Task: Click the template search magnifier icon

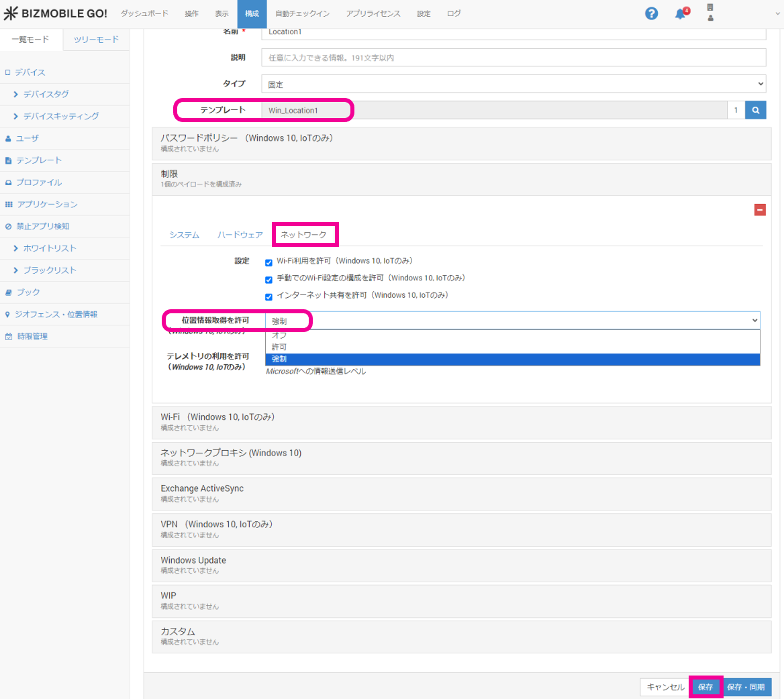Action: coord(756,110)
